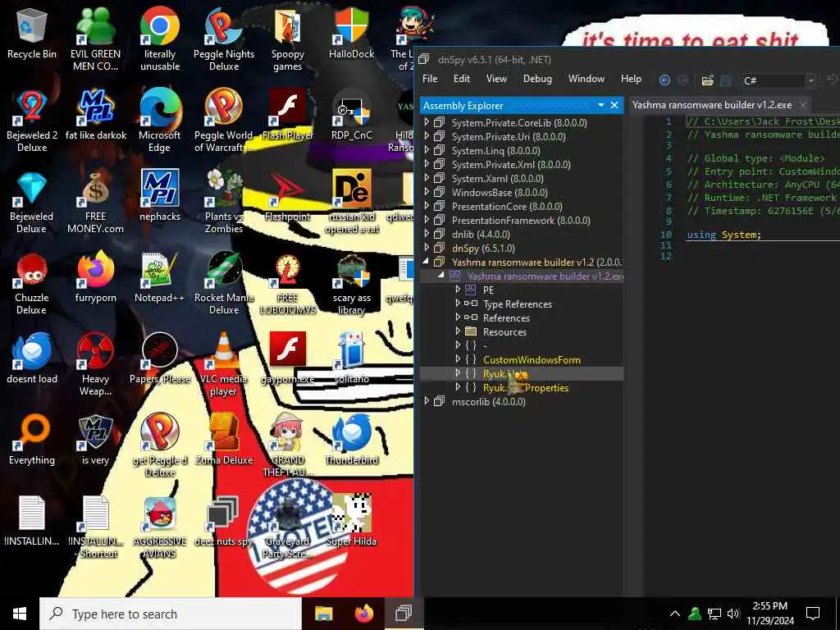
Task: Open the Help menu in dnSpy
Action: pos(631,79)
